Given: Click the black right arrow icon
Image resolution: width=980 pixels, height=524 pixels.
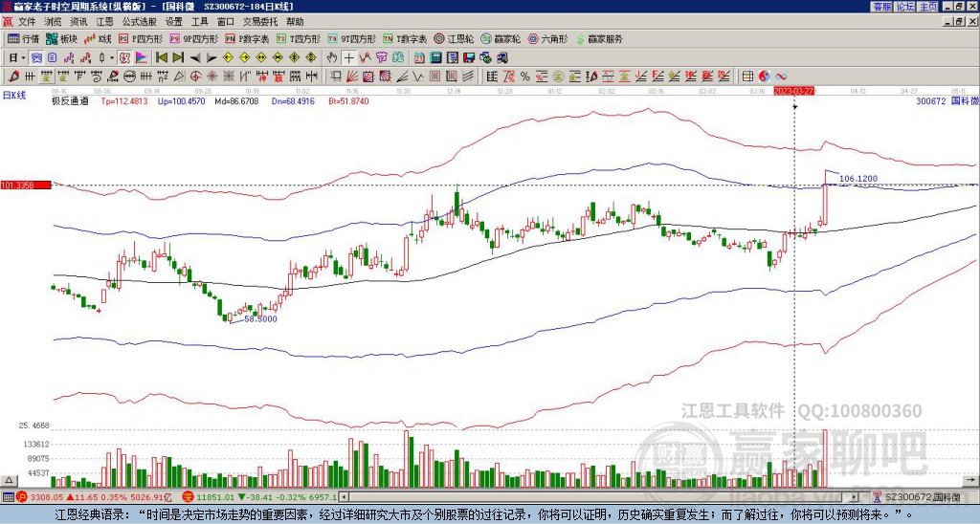Looking at the screenshot, I should (212, 58).
